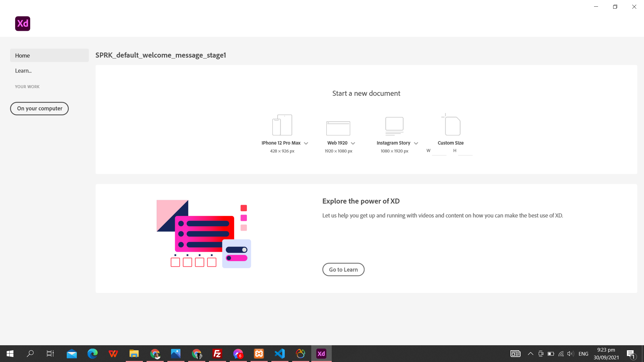
Task: Open Microsoft Edge from the taskbar
Action: click(92, 354)
